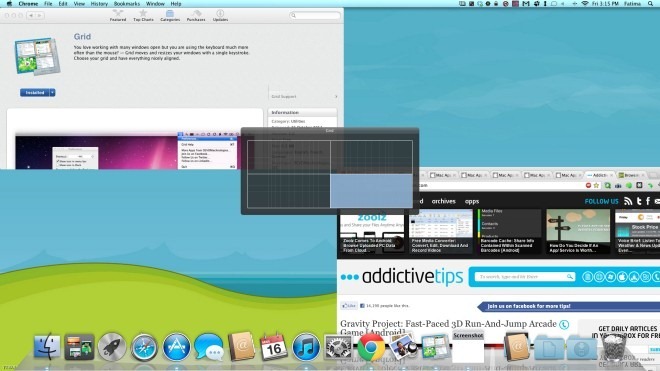Click the Fri 3:15 PM clock

pos(605,4)
